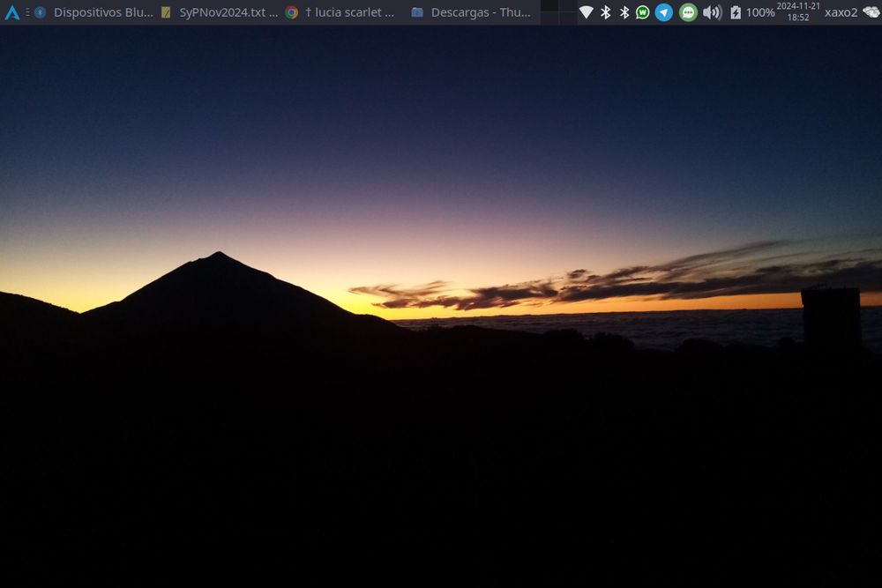Screen dimensions: 882x588
Task: Open the battery power manager icon
Action: (736, 11)
